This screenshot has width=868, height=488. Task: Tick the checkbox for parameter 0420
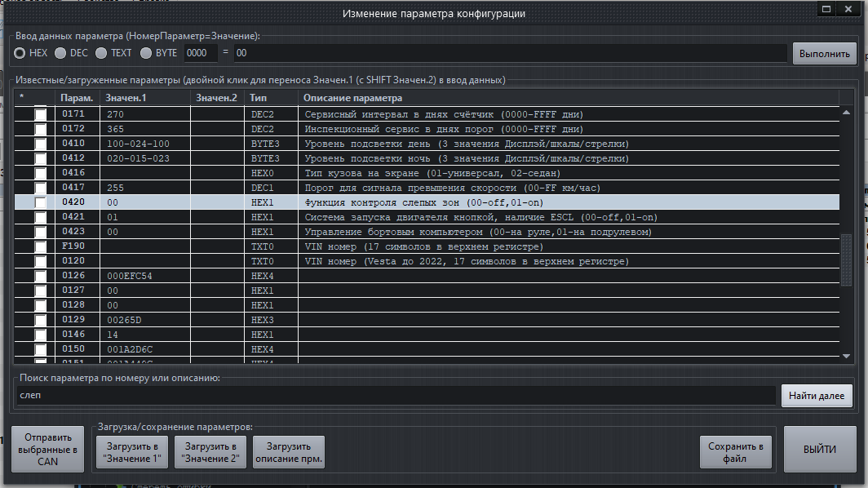[40, 202]
